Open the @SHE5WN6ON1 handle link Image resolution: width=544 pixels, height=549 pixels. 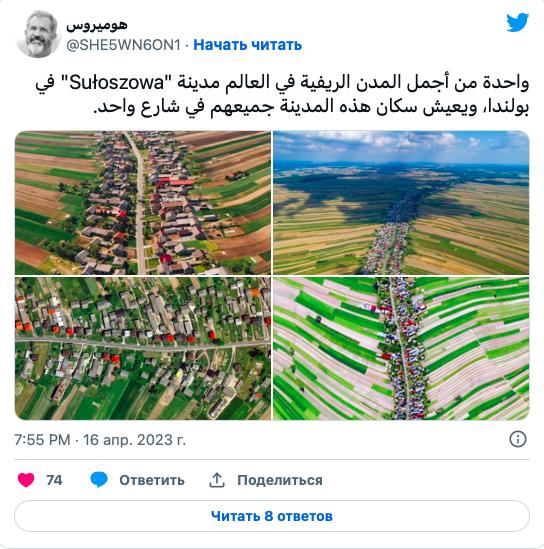point(124,45)
